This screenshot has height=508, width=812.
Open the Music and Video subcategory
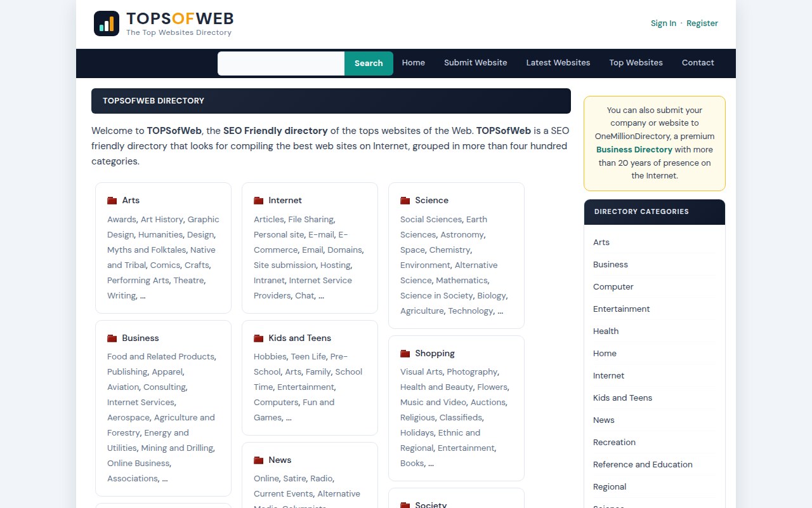point(433,403)
